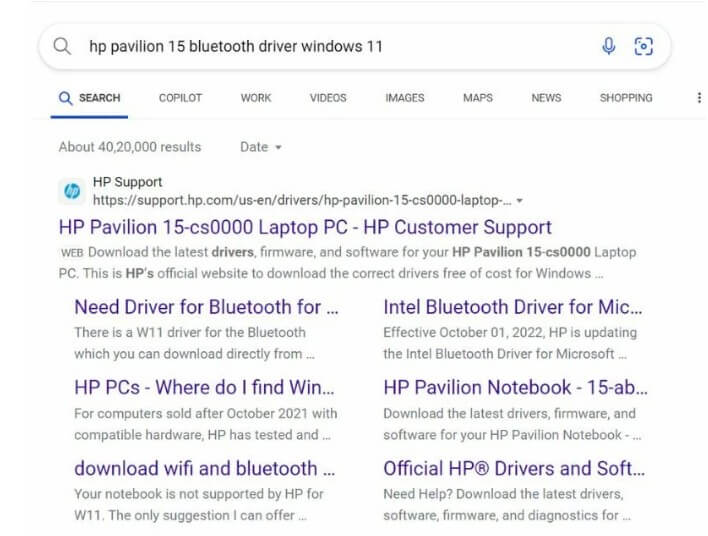Viewport: 708px width, 536px height.
Task: Open 'Intel Bluetooth Driver for Mic...' link
Action: click(512, 307)
